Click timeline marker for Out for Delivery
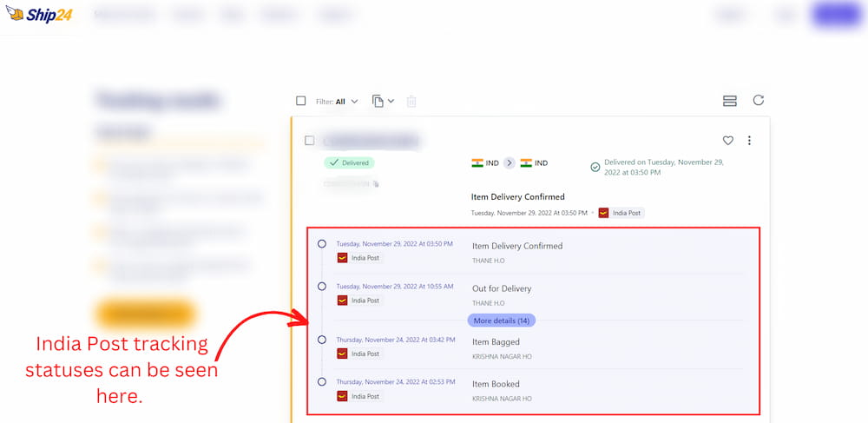 (322, 287)
